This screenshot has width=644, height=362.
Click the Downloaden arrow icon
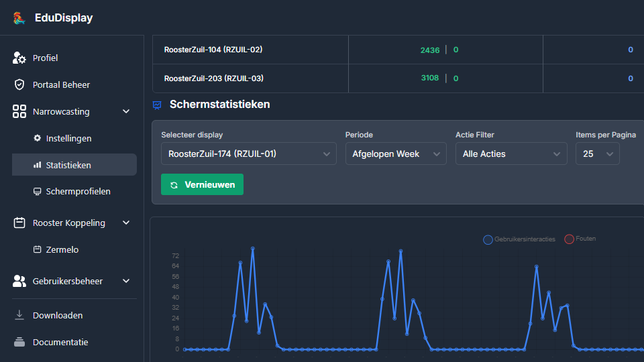19,315
